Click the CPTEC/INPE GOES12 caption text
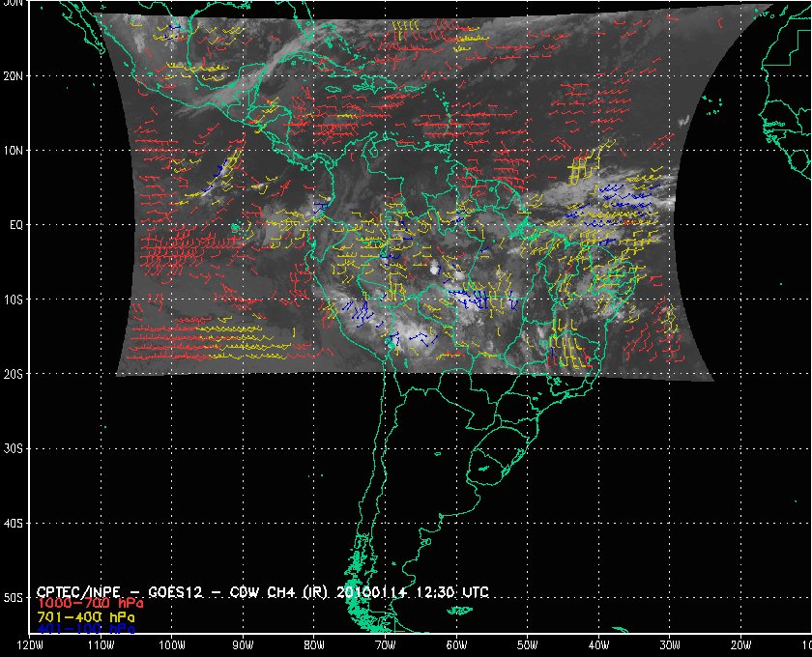 (x=263, y=591)
